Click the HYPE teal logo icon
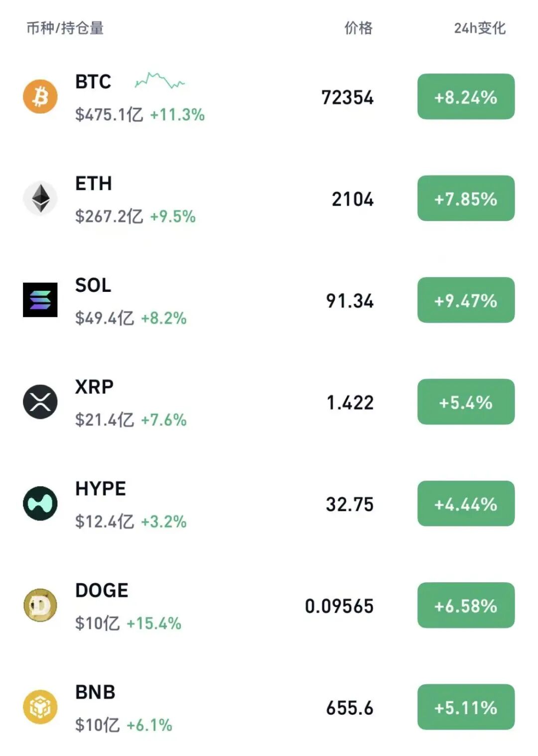The height and width of the screenshot is (756, 538). point(40,504)
